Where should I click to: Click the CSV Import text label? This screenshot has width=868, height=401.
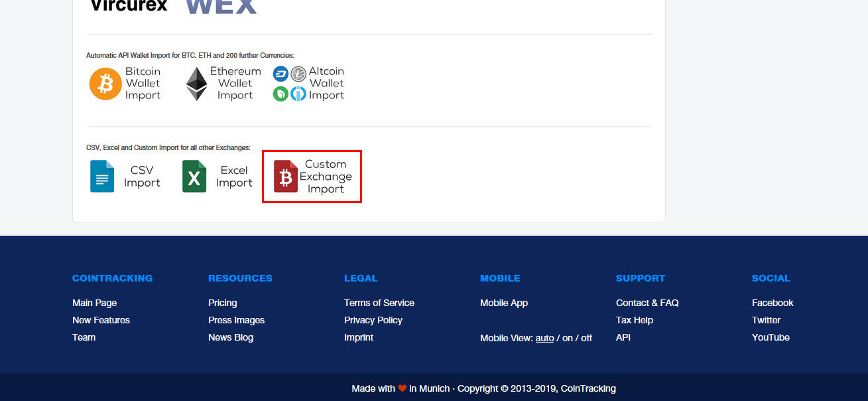142,177
